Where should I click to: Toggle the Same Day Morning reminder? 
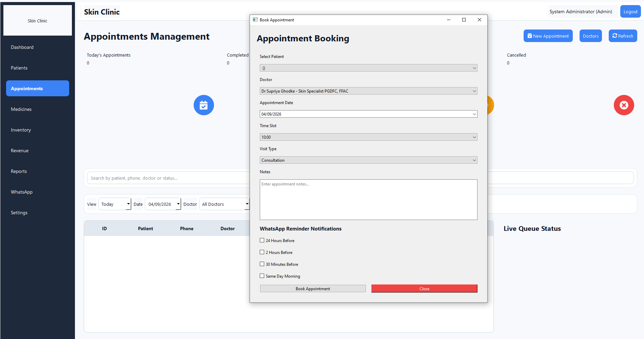(262, 276)
